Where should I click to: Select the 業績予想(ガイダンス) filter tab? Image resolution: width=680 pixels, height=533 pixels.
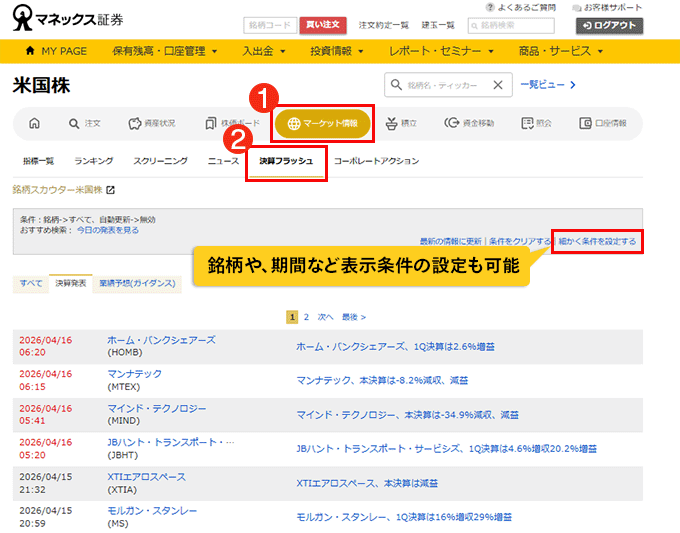(139, 284)
